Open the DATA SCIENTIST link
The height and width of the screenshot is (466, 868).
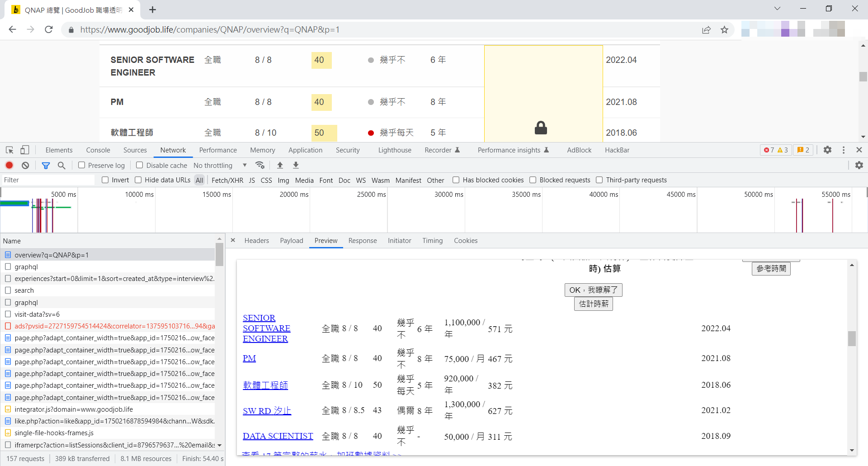tap(278, 436)
